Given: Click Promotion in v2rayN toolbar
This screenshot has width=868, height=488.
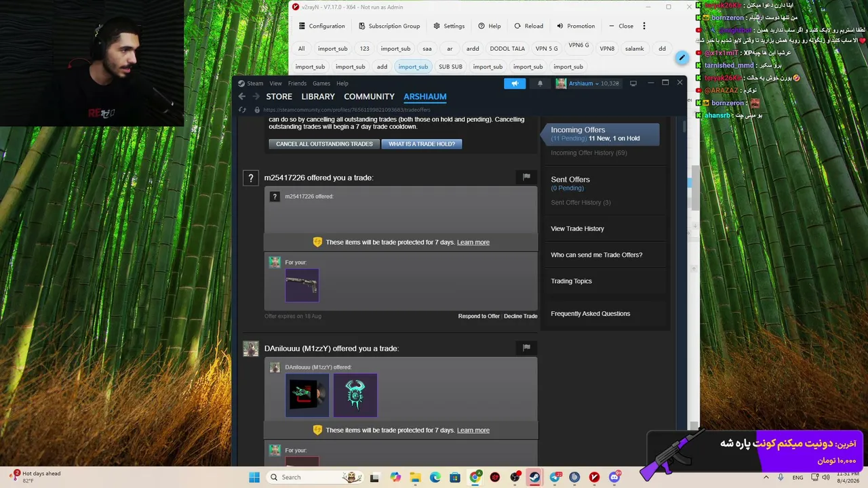Looking at the screenshot, I should pyautogui.click(x=576, y=26).
